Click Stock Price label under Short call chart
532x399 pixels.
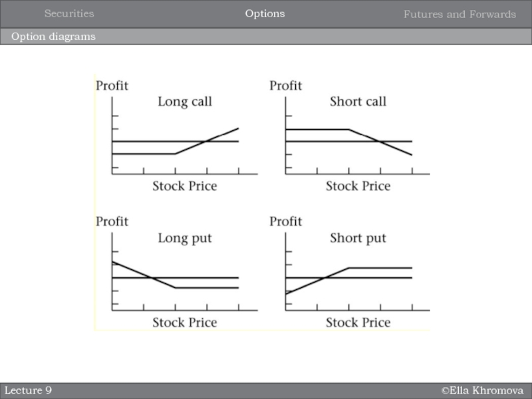[x=358, y=186]
